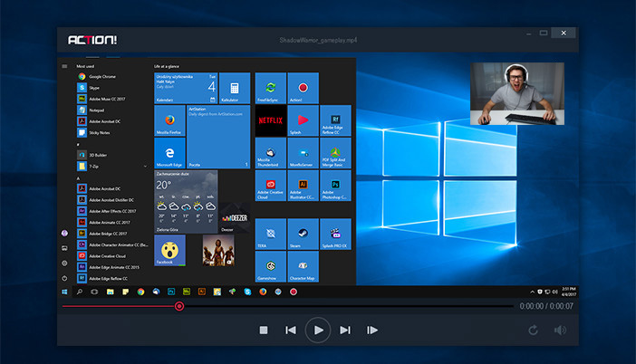Launch the Microsoft Edge tile
The height and width of the screenshot is (364, 636).
[x=169, y=153]
